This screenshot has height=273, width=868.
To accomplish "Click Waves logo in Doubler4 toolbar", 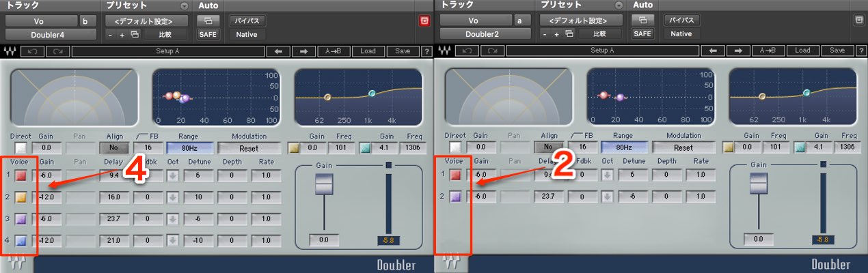I will (10, 51).
